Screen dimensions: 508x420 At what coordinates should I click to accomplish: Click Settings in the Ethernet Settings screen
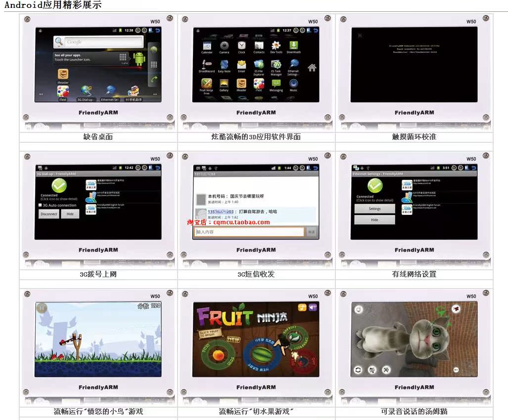(374, 209)
